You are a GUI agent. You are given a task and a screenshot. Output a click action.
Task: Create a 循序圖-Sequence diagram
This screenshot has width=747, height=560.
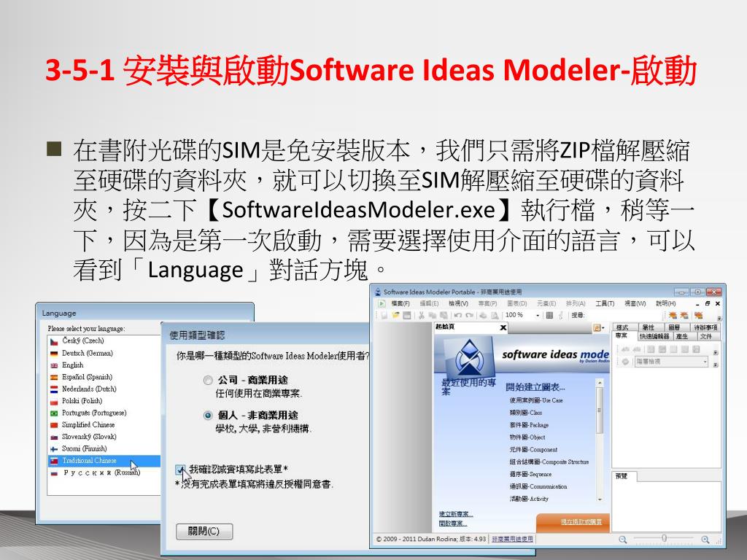click(531, 474)
